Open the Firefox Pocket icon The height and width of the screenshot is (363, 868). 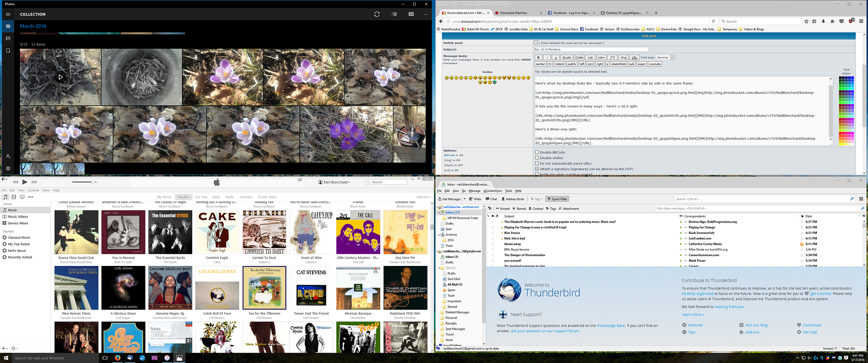pyautogui.click(x=841, y=21)
